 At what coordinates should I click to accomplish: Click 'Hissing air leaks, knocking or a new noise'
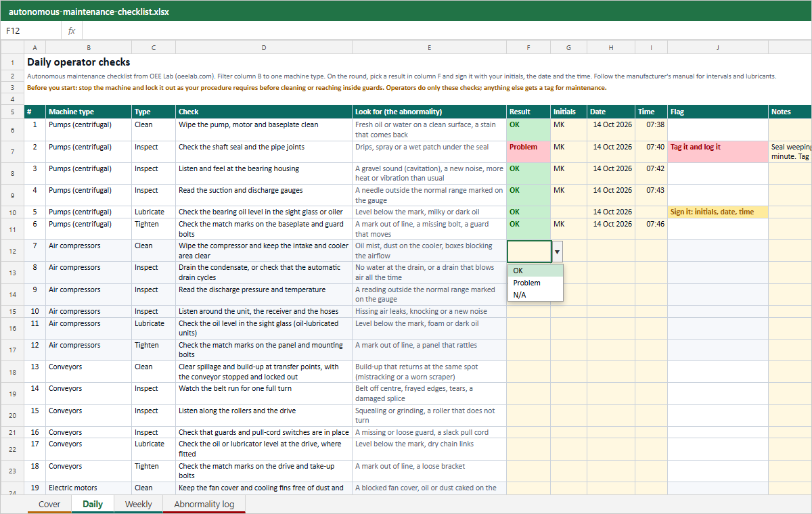tap(429, 311)
